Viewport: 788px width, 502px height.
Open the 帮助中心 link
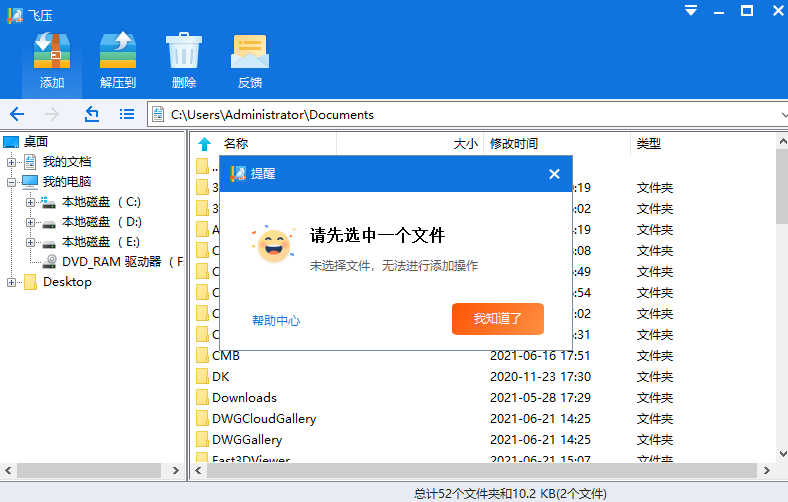click(276, 321)
